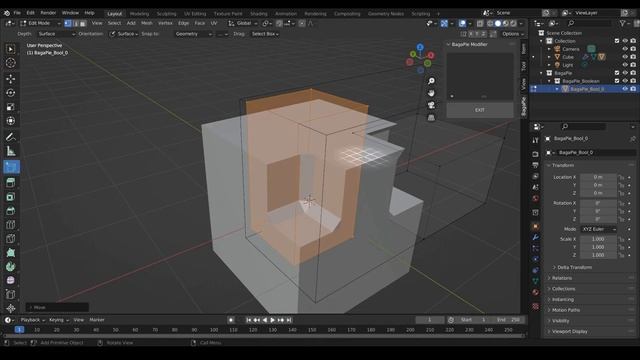
Task: Adjust the Location X field
Action: click(598, 178)
